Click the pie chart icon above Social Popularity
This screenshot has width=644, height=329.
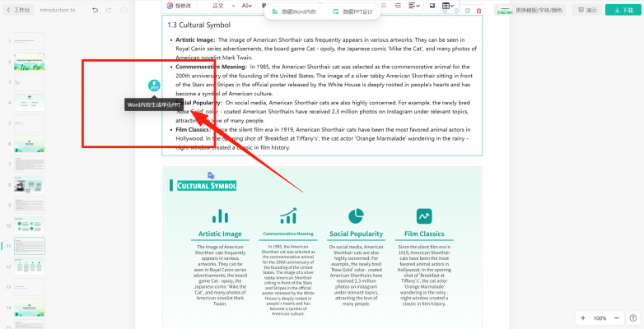pyautogui.click(x=356, y=215)
